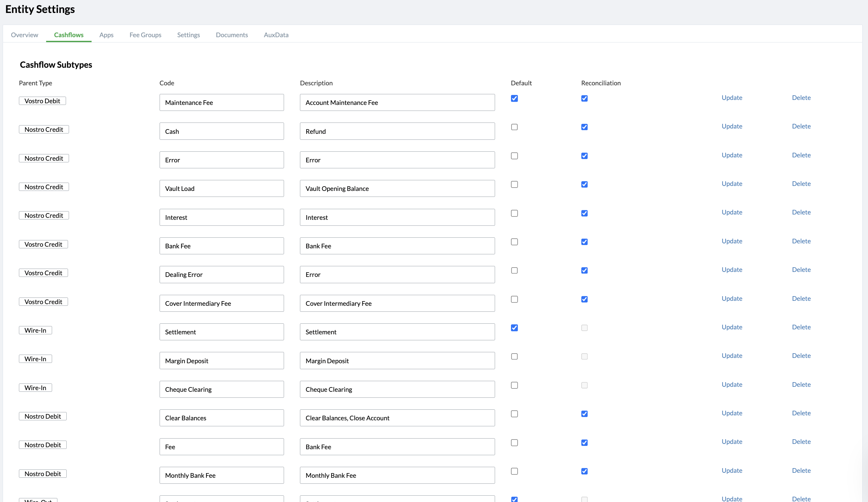Click the Vault Load code field
This screenshot has width=868, height=502.
[221, 189]
